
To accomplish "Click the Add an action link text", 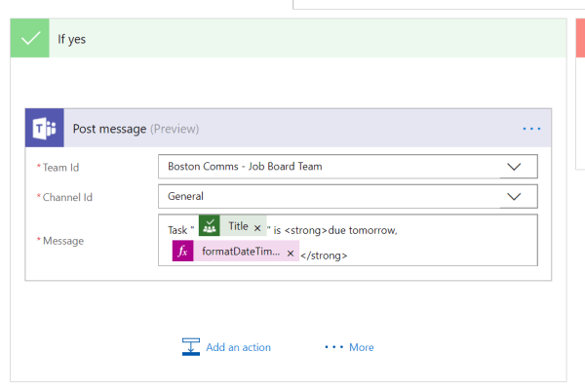I will point(238,347).
